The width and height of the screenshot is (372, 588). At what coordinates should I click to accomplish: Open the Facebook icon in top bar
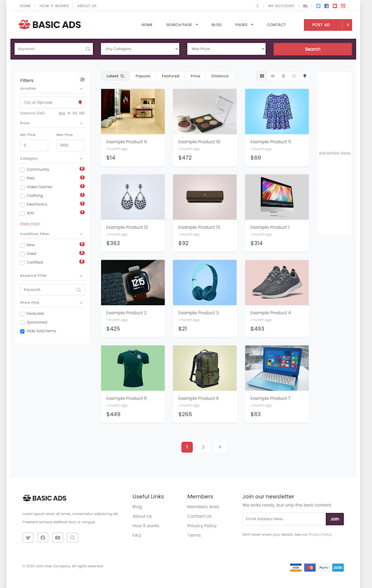(x=326, y=6)
